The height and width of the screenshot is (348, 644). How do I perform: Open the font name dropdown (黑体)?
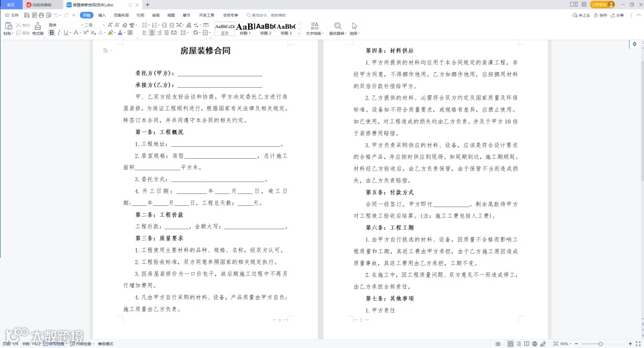click(x=82, y=25)
